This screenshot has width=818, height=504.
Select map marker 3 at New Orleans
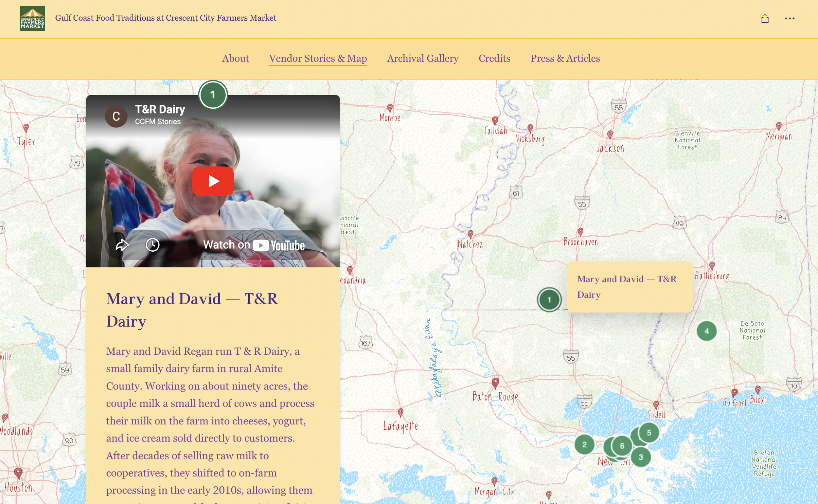pyautogui.click(x=641, y=457)
